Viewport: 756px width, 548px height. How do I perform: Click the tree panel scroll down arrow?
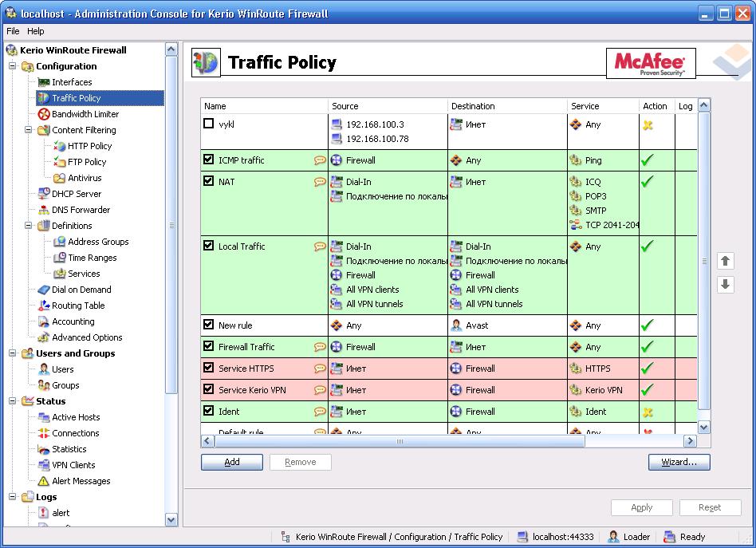pyautogui.click(x=171, y=519)
